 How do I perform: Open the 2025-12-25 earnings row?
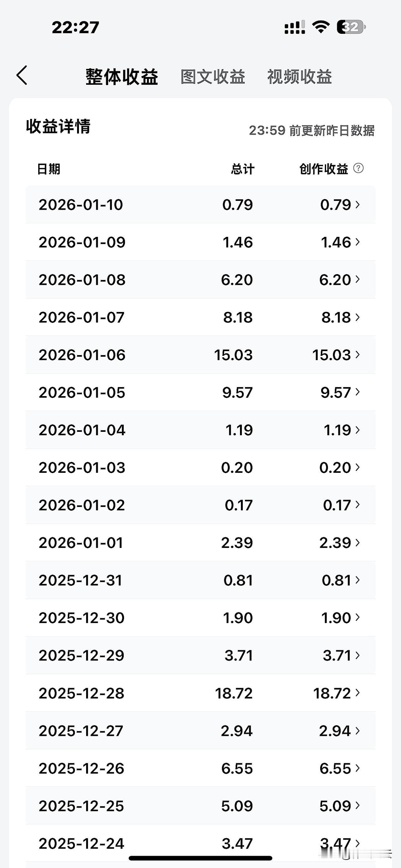click(81, 806)
